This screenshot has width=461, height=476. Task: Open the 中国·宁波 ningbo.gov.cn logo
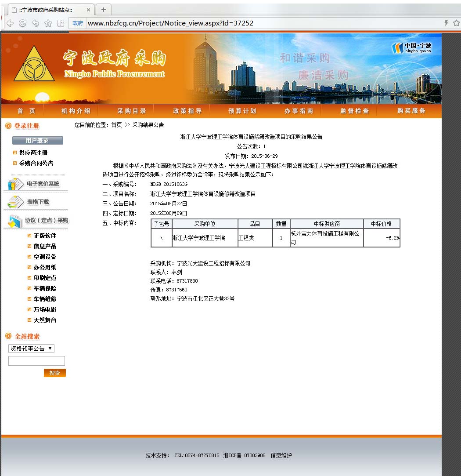coord(412,48)
